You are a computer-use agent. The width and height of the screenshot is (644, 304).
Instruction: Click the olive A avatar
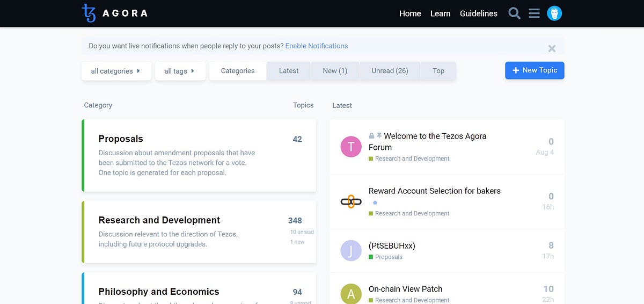351,294
